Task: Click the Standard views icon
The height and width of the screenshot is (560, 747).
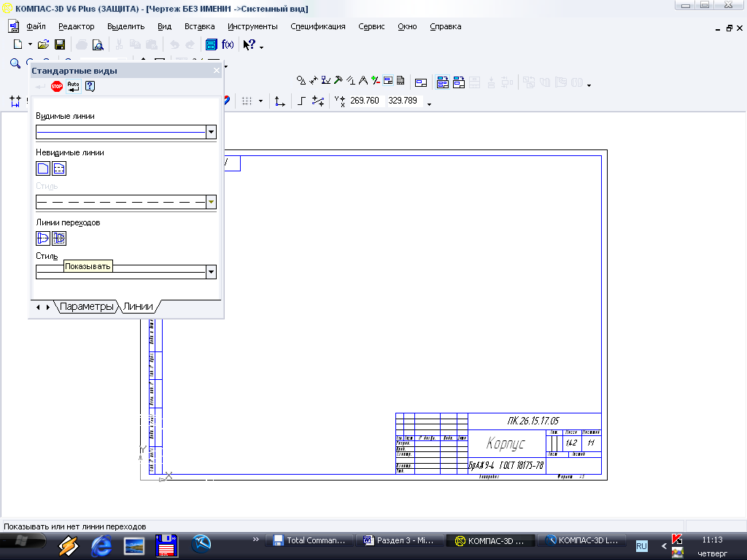Action: pyautogui.click(x=443, y=83)
